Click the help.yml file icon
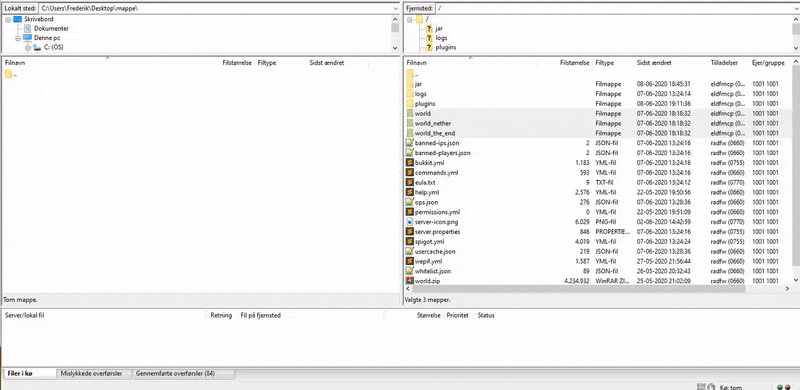 (409, 192)
